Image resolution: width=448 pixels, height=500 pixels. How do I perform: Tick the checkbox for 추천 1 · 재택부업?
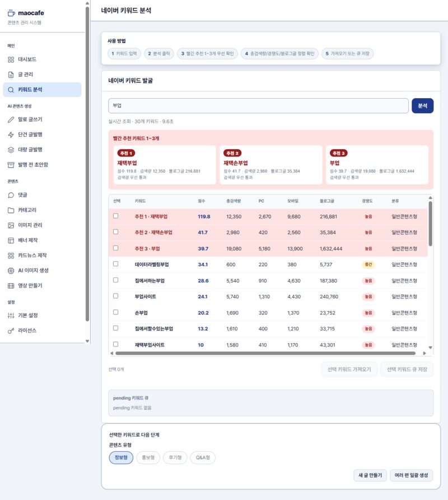click(116, 216)
